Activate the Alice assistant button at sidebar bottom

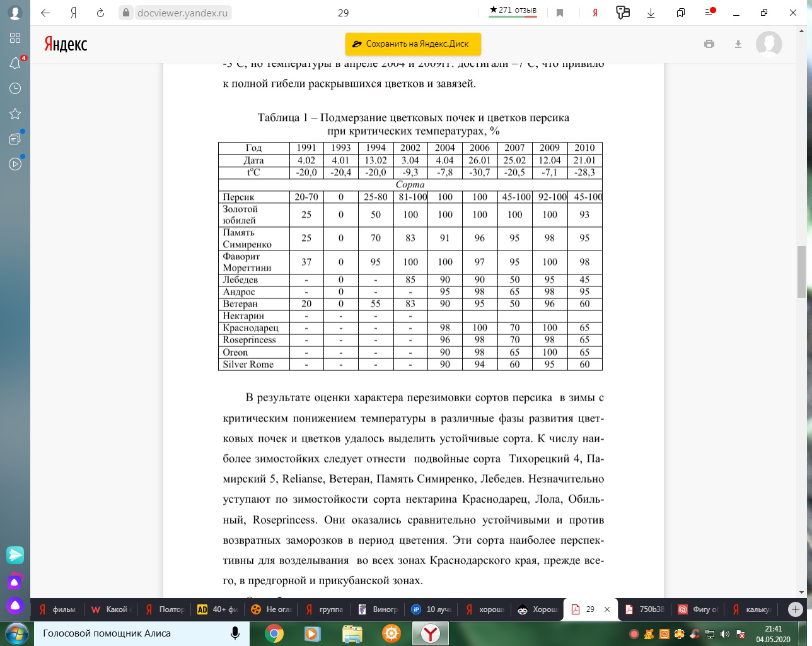[15, 606]
